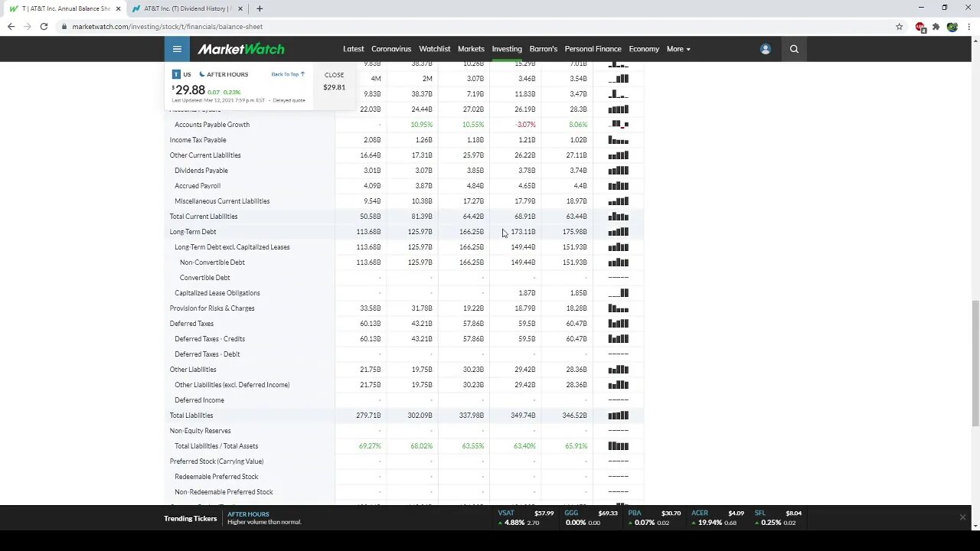
Task: Open the user profile icon
Action: point(765,49)
